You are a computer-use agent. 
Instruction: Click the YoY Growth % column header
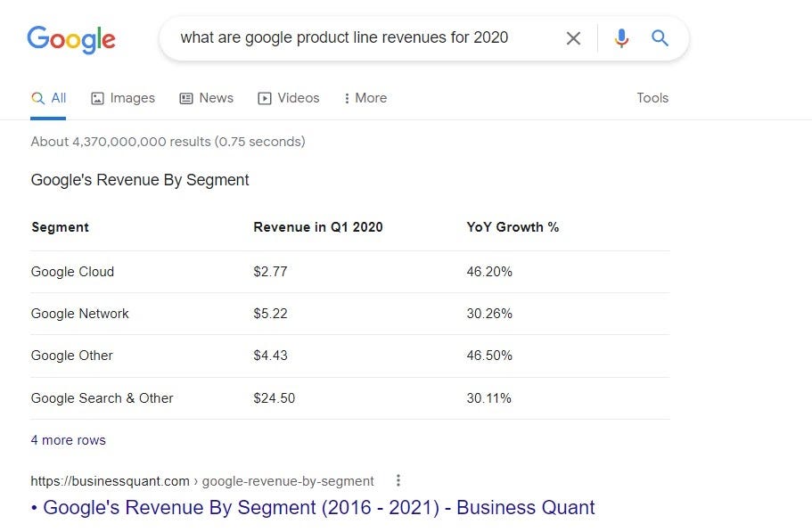[x=513, y=227]
